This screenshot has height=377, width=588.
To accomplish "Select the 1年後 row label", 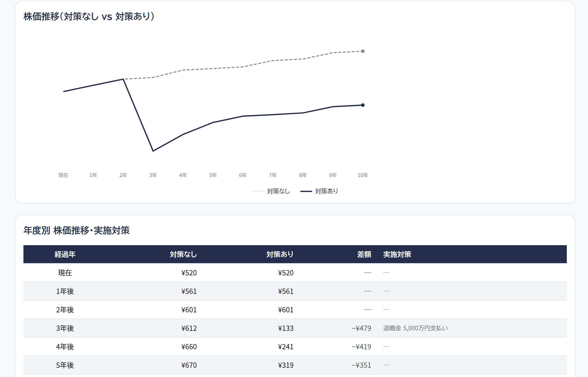I will (x=65, y=291).
